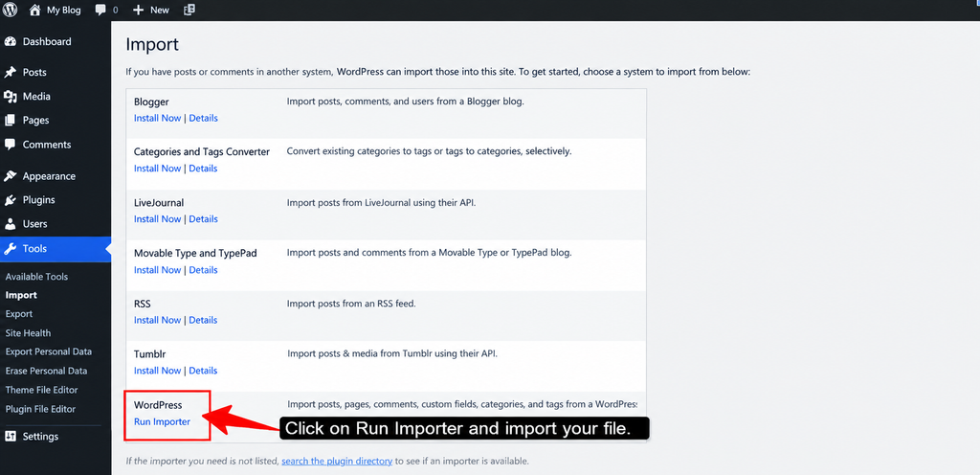Click Install Now for LiveJournal

(158, 218)
